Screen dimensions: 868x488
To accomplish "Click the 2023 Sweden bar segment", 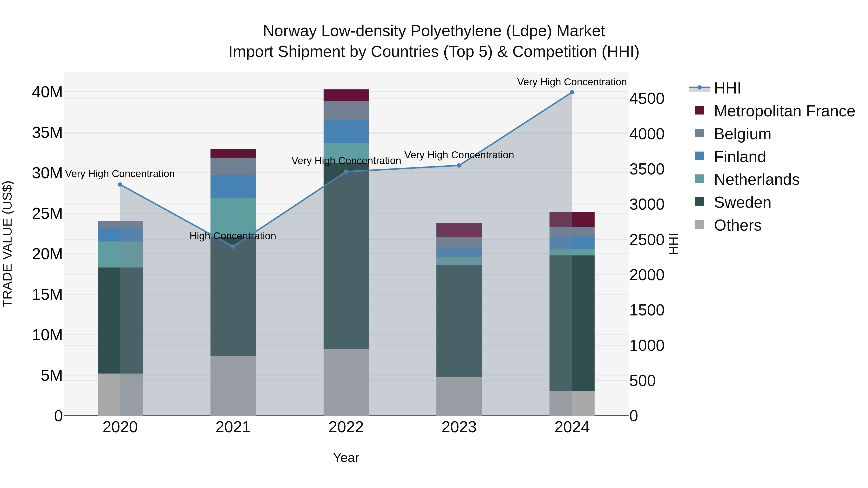I will (459, 321).
